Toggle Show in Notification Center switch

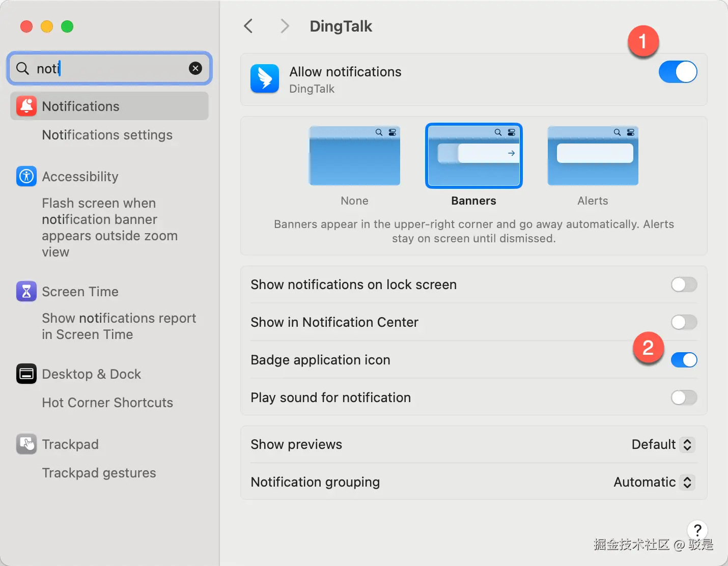coord(684,322)
